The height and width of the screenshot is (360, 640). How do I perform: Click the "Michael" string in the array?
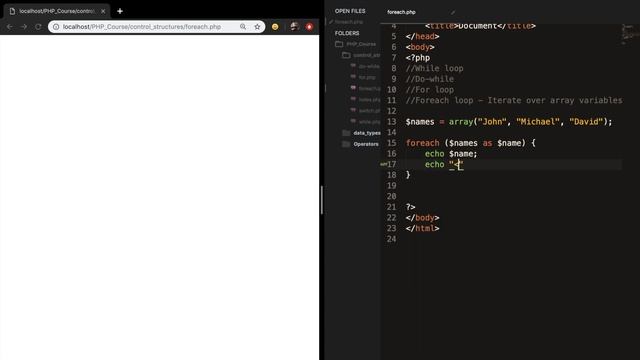click(x=538, y=122)
